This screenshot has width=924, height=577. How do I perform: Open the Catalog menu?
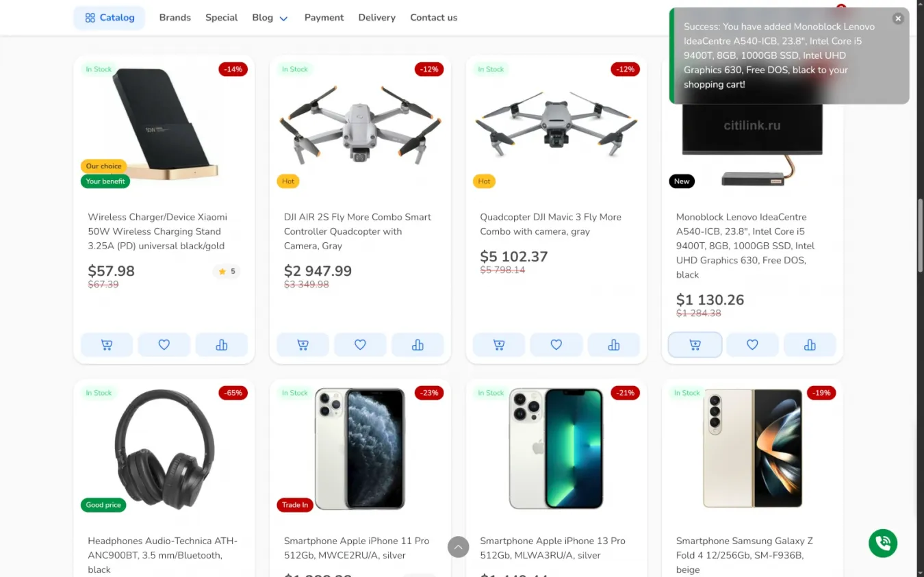pyautogui.click(x=110, y=18)
